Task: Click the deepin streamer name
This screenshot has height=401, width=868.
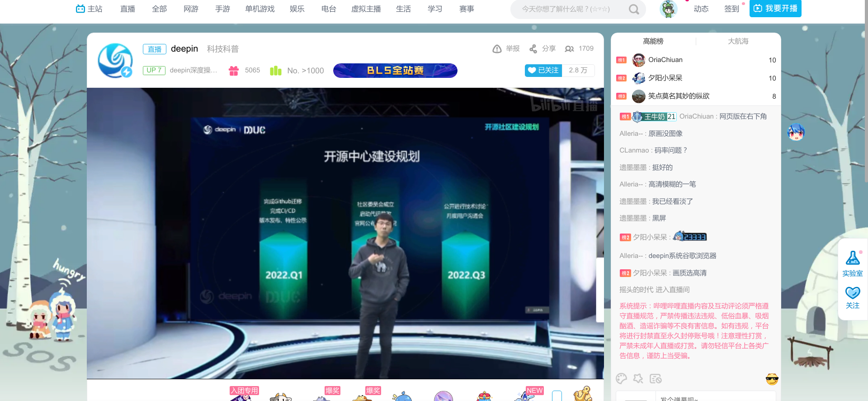Action: (x=184, y=49)
